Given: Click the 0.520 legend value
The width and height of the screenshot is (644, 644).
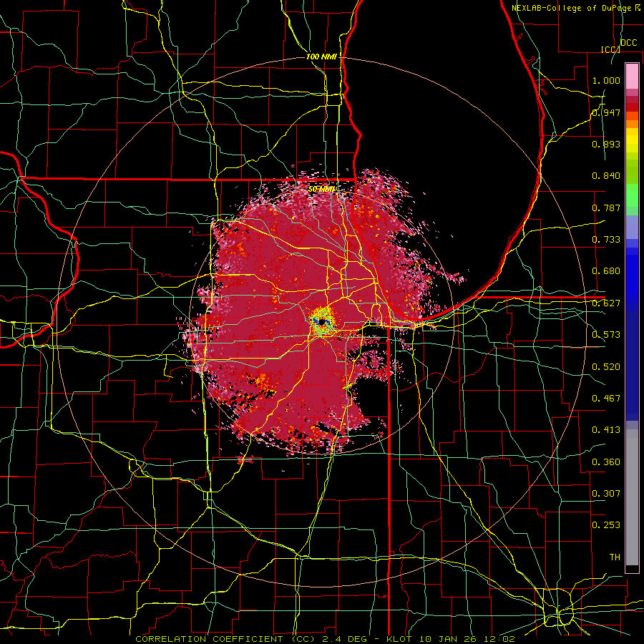Looking at the screenshot, I should 606,366.
